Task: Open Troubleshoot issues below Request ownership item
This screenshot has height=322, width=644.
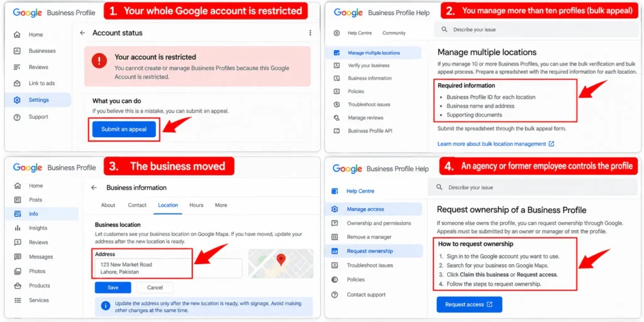Action: (x=370, y=265)
